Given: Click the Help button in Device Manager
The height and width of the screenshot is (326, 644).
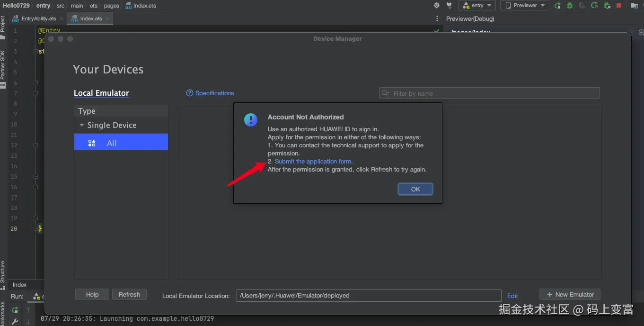Looking at the screenshot, I should pos(92,294).
